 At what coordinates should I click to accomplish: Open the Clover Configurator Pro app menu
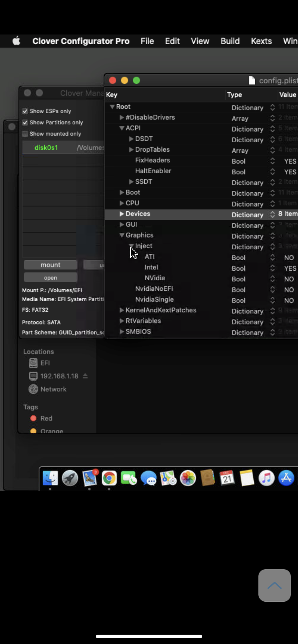click(81, 41)
